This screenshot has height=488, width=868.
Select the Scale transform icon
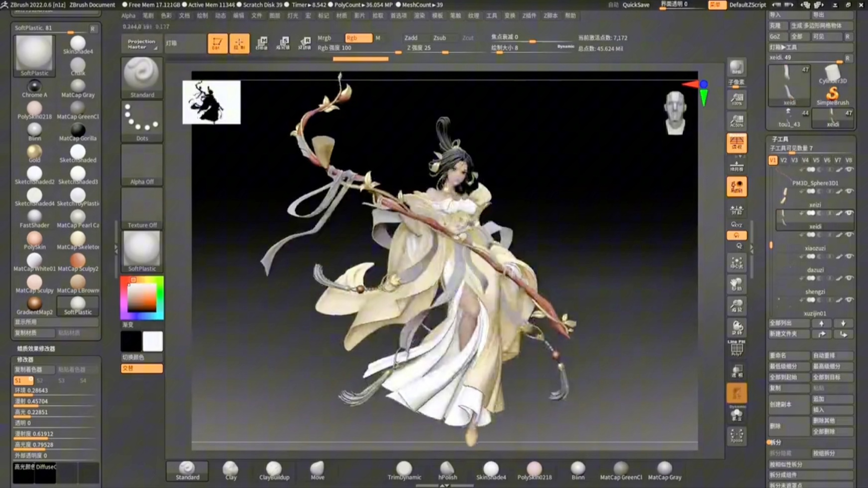click(x=283, y=43)
